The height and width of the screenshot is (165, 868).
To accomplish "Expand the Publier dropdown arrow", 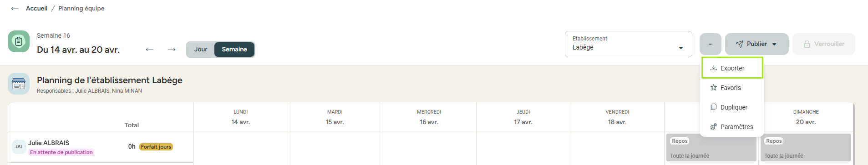I will (774, 45).
